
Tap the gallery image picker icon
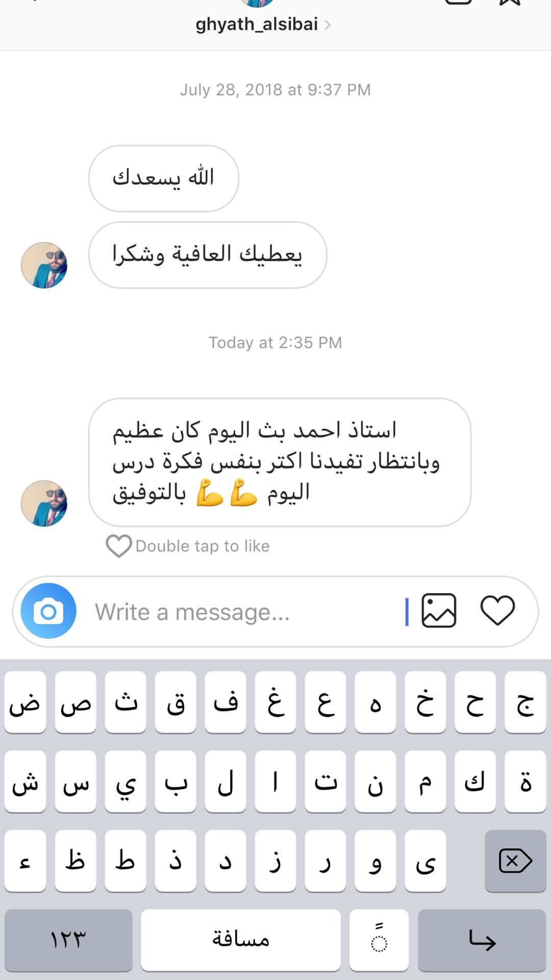pyautogui.click(x=439, y=610)
